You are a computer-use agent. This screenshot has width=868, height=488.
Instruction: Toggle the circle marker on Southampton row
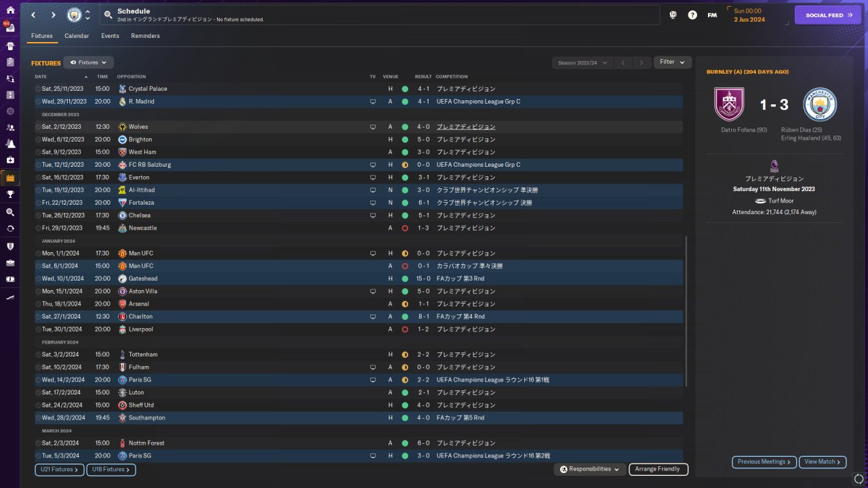(x=38, y=418)
